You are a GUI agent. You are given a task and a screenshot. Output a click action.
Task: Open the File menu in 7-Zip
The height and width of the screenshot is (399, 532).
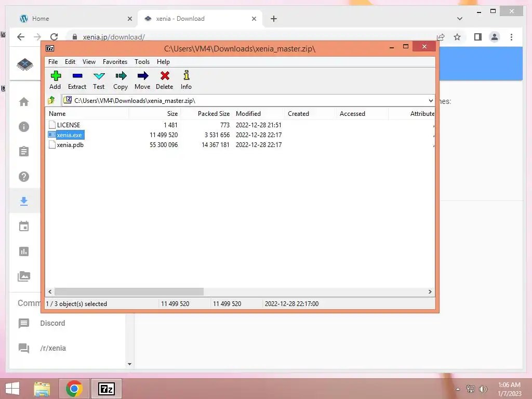click(x=53, y=62)
